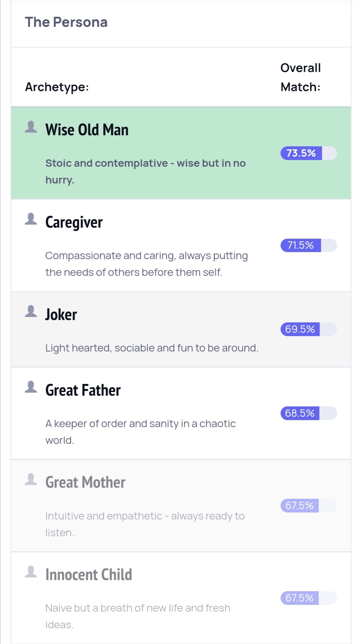Click the person icon beside Caregiver
This screenshot has width=361, height=644.
coord(31,219)
